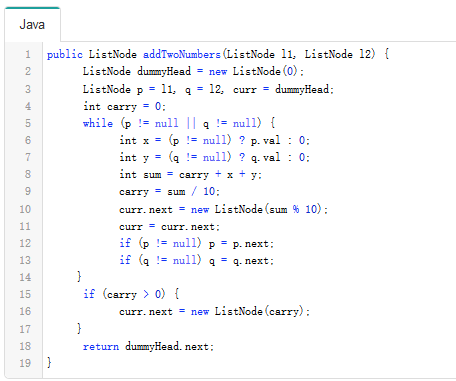456x381 pixels.
Task: Click the 'if (p != null) p = p.next;' line
Action: click(196, 243)
